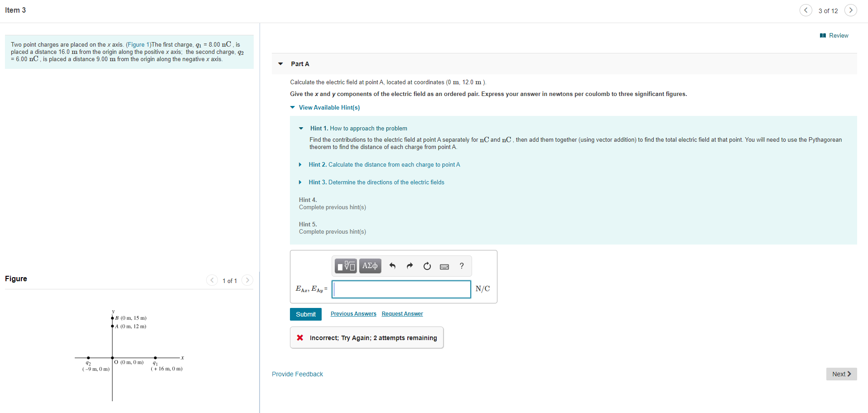868x413 pixels.
Task: Open Greek symbols palette
Action: pos(370,266)
